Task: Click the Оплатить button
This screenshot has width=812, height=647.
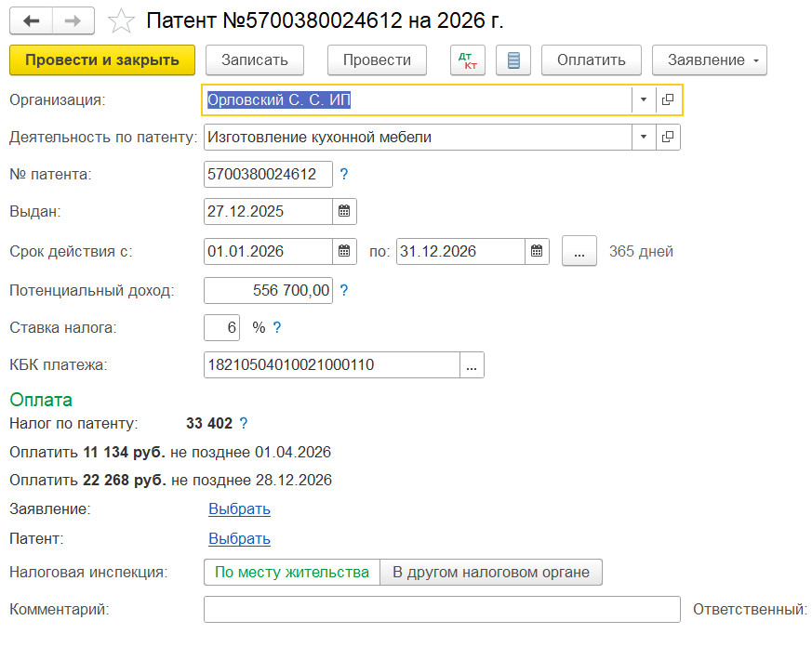Action: coord(592,60)
